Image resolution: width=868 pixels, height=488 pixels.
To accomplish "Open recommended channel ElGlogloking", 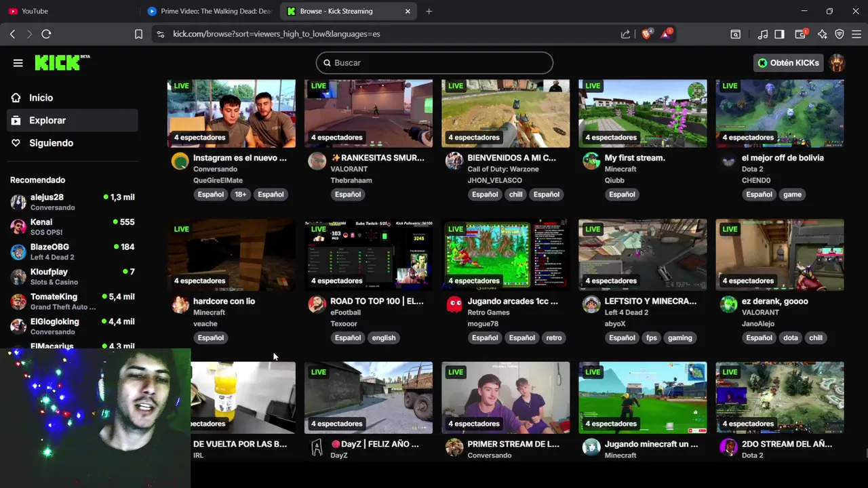I will (x=72, y=327).
